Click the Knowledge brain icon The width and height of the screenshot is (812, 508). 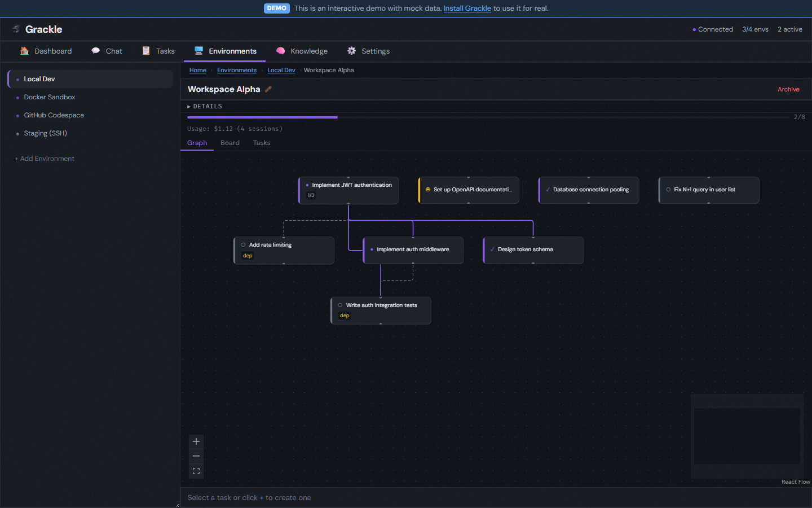pyautogui.click(x=280, y=51)
